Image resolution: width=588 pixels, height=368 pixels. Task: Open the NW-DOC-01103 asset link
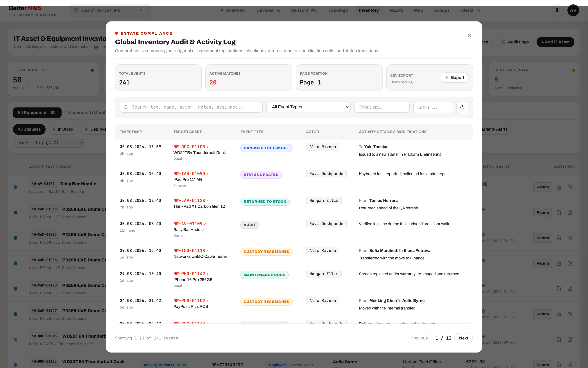pyautogui.click(x=189, y=147)
